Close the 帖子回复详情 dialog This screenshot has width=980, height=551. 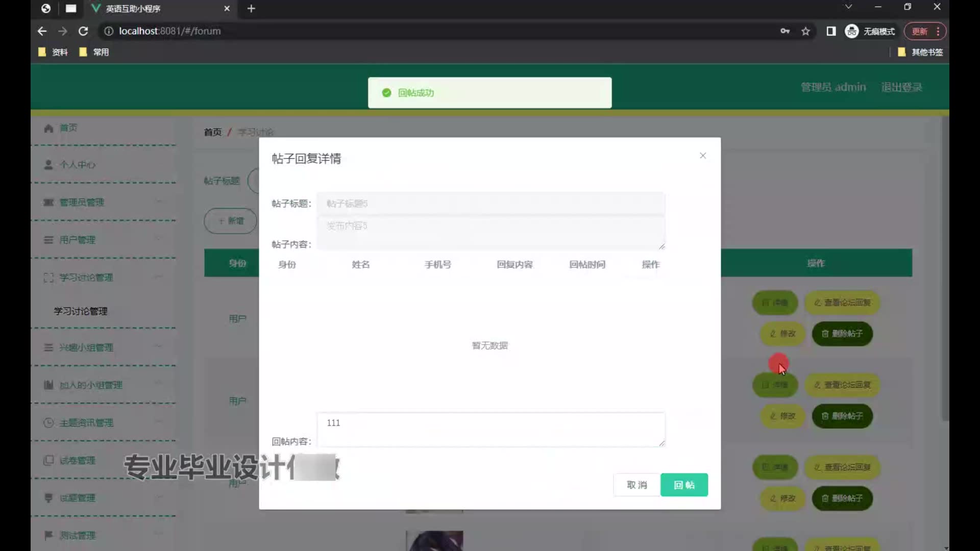coord(703,156)
